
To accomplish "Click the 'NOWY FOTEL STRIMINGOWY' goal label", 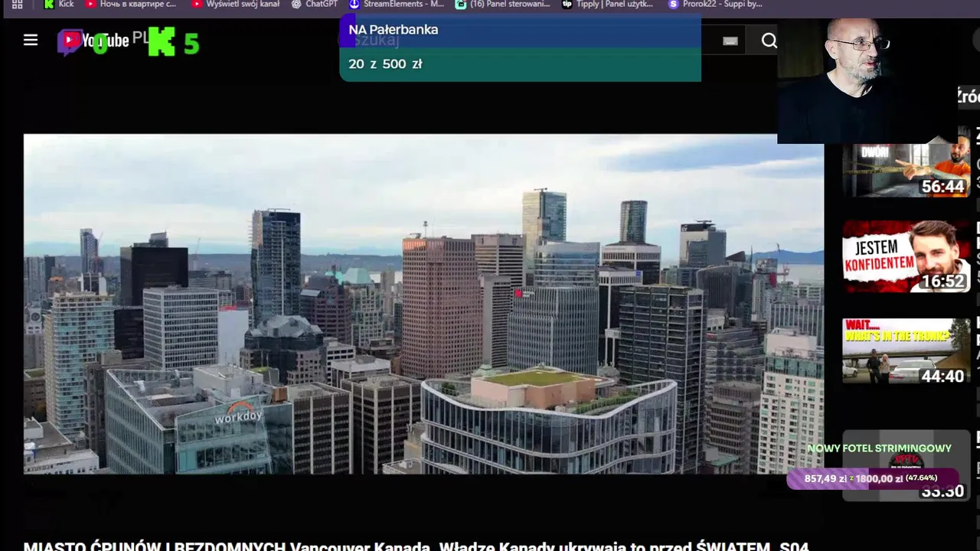I will tap(879, 448).
